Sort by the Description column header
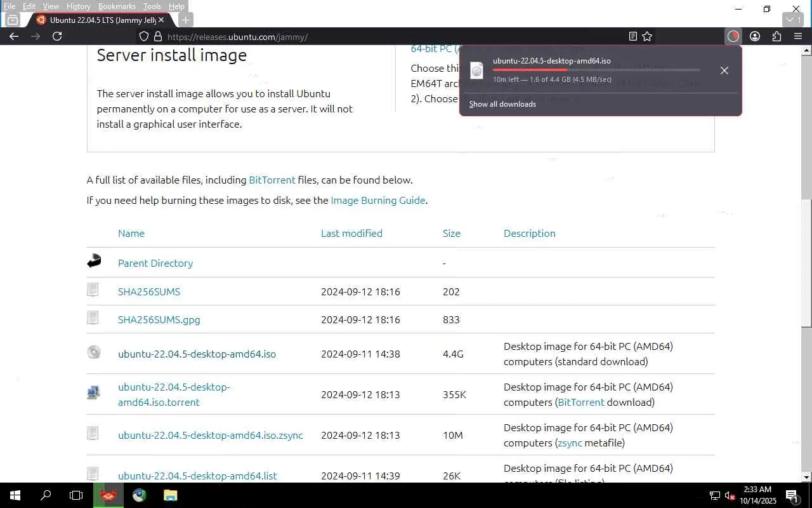Screen dimensions: 812x508 pos(530,233)
